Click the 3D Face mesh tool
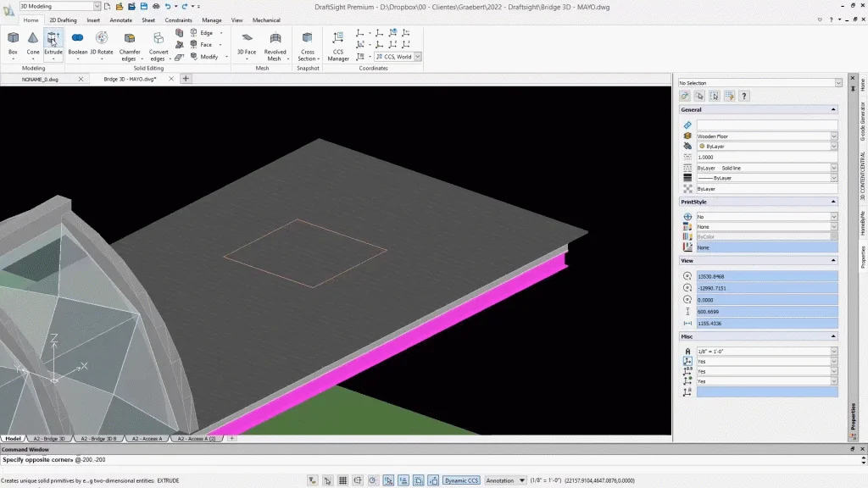This screenshot has width=868, height=488. (247, 43)
